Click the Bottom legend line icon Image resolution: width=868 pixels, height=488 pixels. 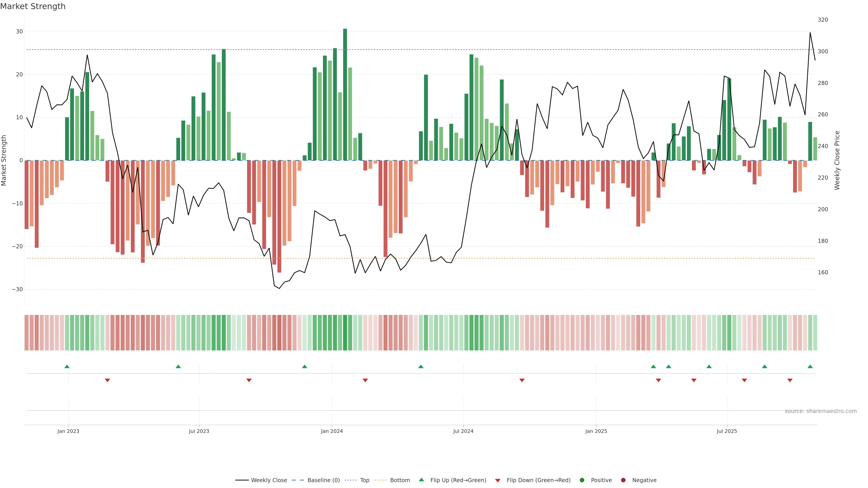[380, 480]
